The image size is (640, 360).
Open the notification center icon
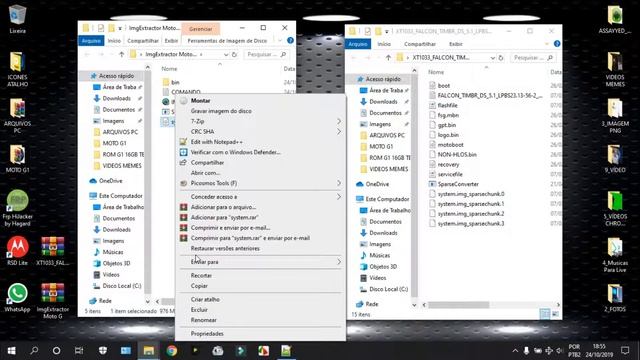[625, 351]
